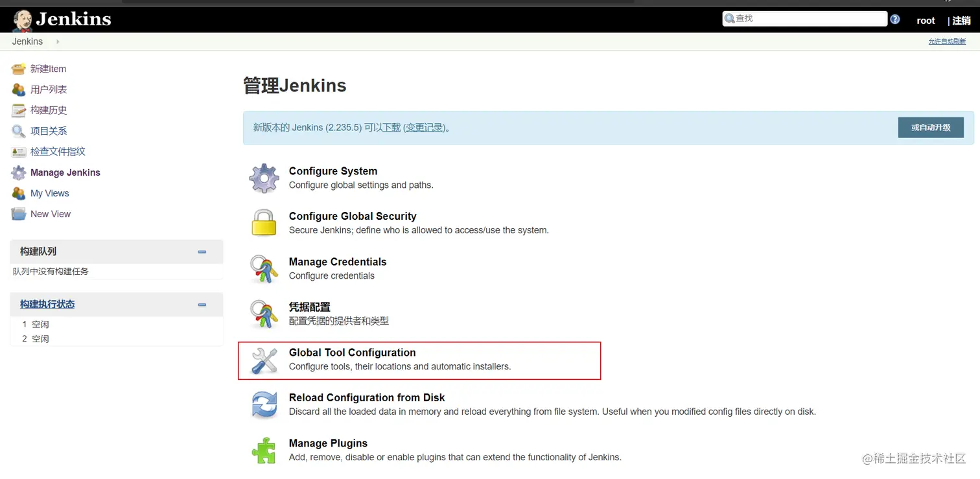Collapse the 构建执行状态 panel
This screenshot has height=479, width=980.
(x=202, y=305)
